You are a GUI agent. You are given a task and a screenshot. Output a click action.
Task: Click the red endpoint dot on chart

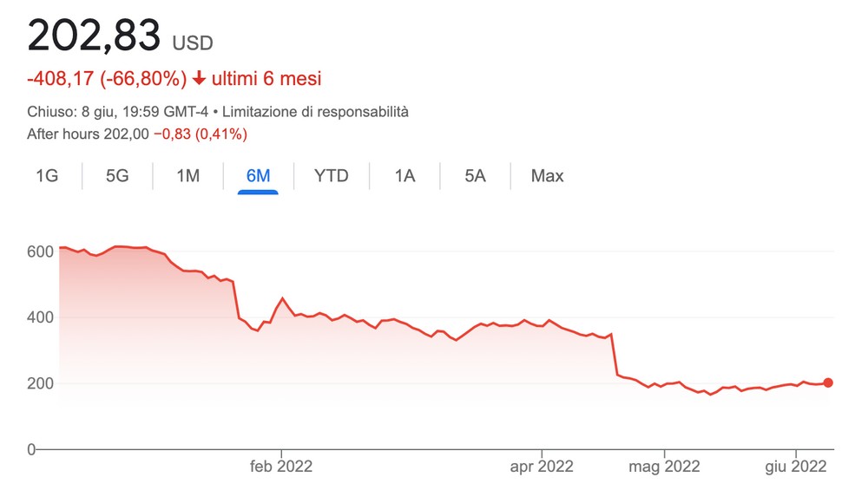click(828, 382)
